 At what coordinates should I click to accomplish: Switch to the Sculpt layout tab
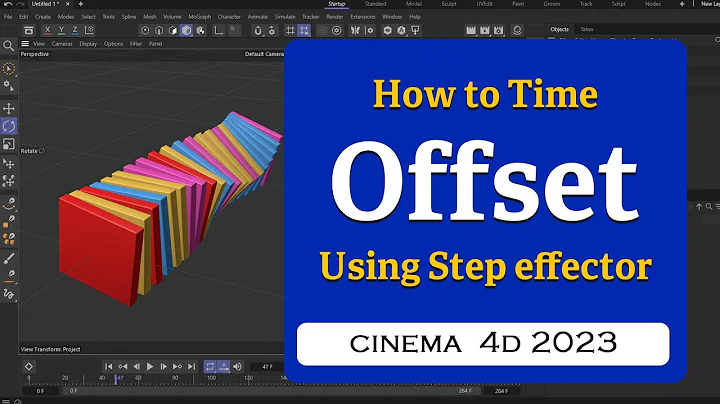coord(449,4)
